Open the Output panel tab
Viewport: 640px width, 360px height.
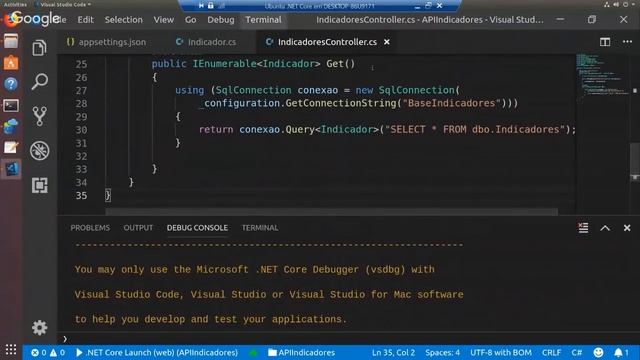[x=138, y=228]
